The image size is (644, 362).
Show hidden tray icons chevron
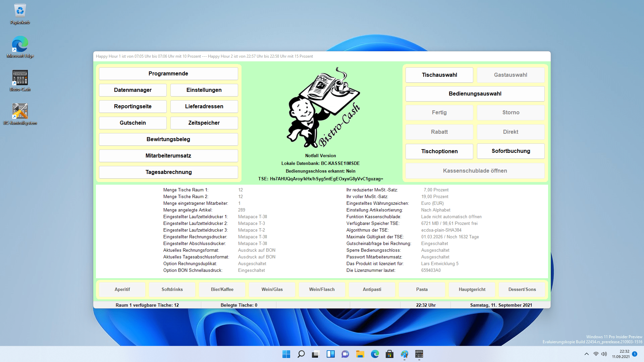(x=586, y=354)
